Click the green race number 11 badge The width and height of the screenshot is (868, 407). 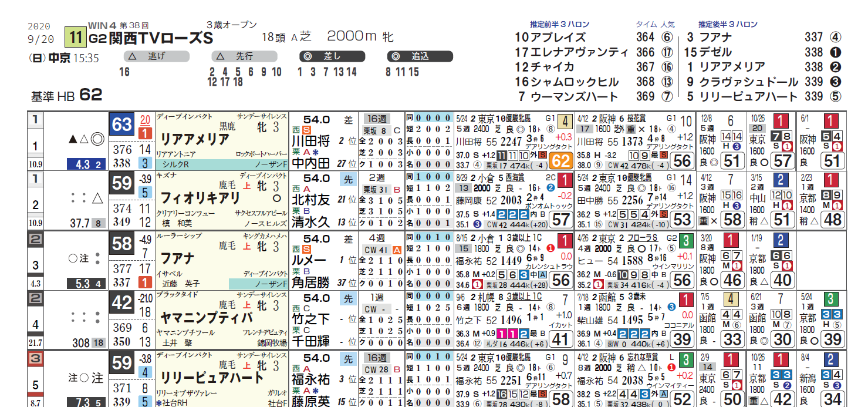[75, 37]
